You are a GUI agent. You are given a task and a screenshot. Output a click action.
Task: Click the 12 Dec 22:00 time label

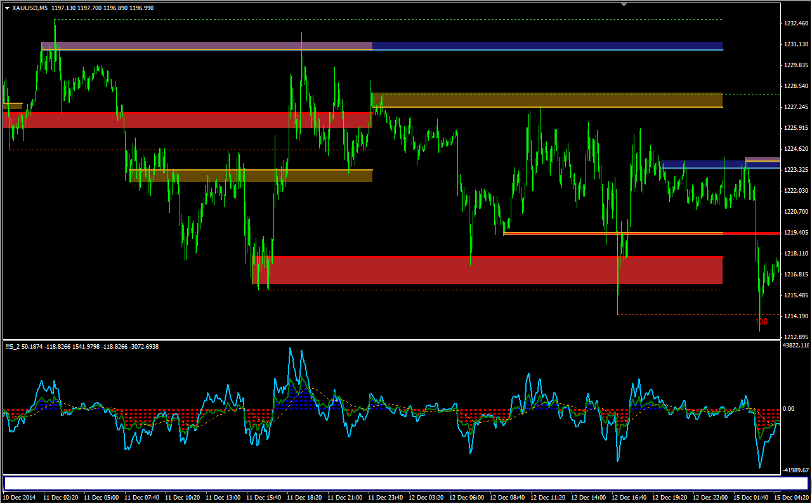click(710, 498)
